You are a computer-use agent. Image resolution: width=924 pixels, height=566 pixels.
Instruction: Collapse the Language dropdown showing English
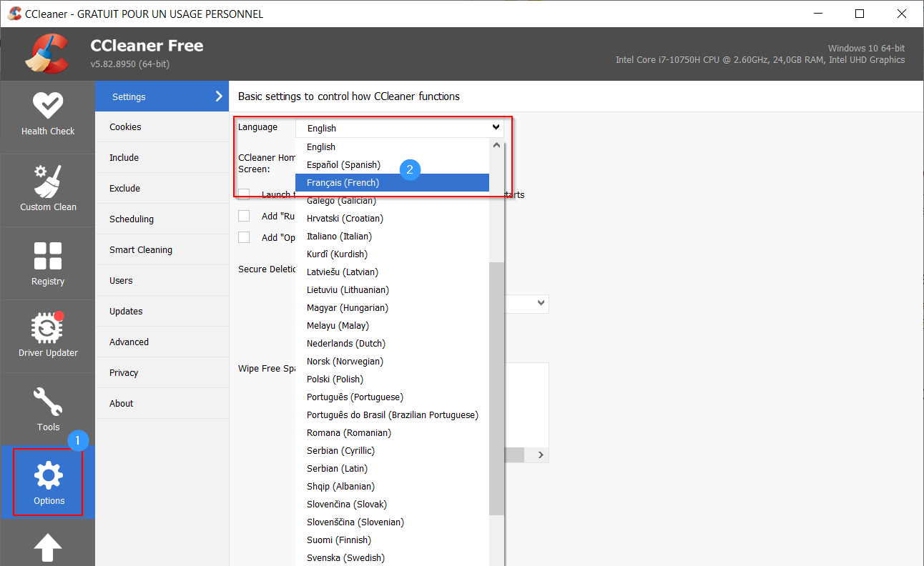click(400, 128)
